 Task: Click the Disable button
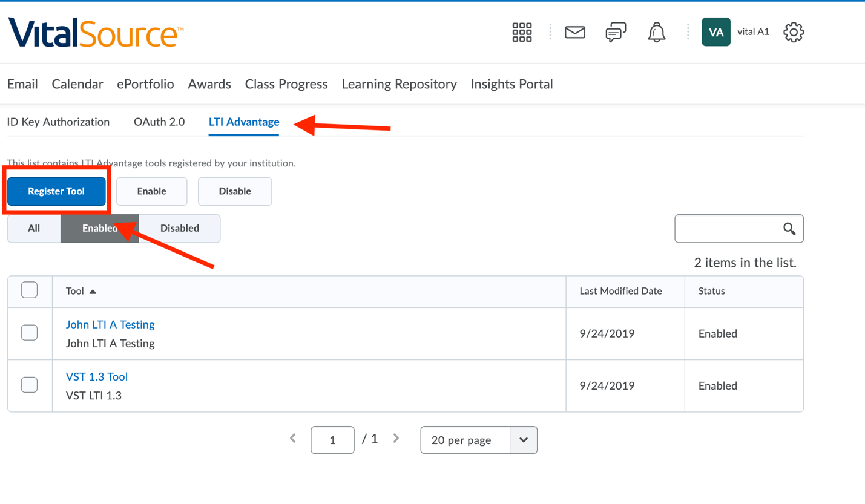[x=235, y=191]
